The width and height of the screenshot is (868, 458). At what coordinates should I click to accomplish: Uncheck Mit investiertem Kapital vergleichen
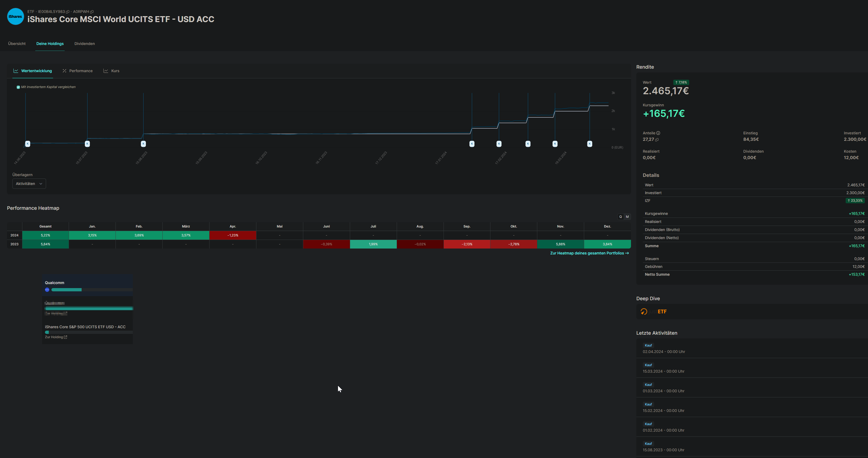tap(18, 87)
